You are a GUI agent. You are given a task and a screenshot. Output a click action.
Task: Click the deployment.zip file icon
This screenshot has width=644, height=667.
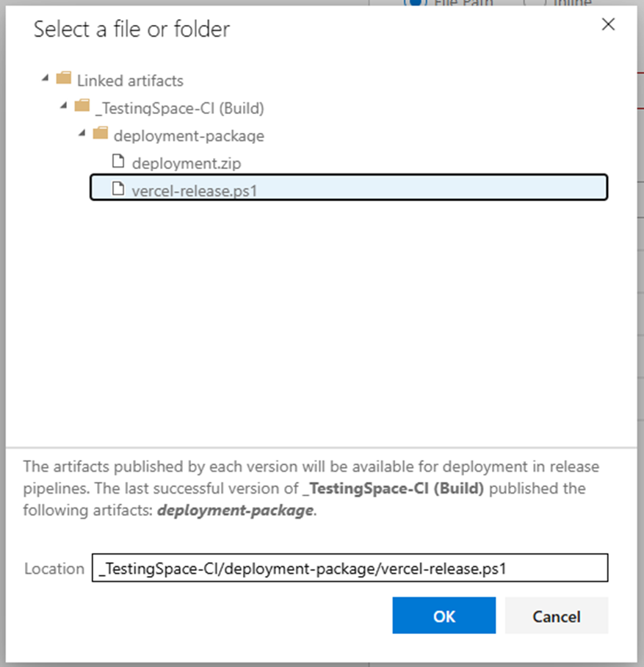pyautogui.click(x=117, y=162)
